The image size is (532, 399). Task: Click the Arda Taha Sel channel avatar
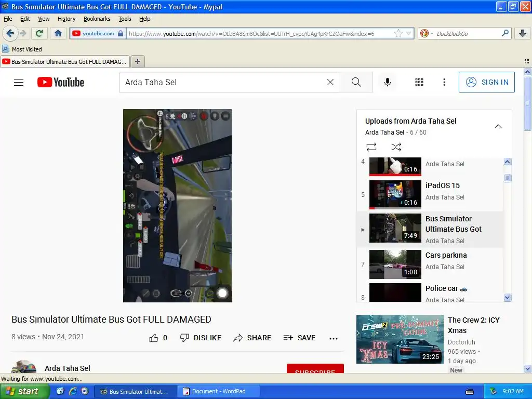24,367
